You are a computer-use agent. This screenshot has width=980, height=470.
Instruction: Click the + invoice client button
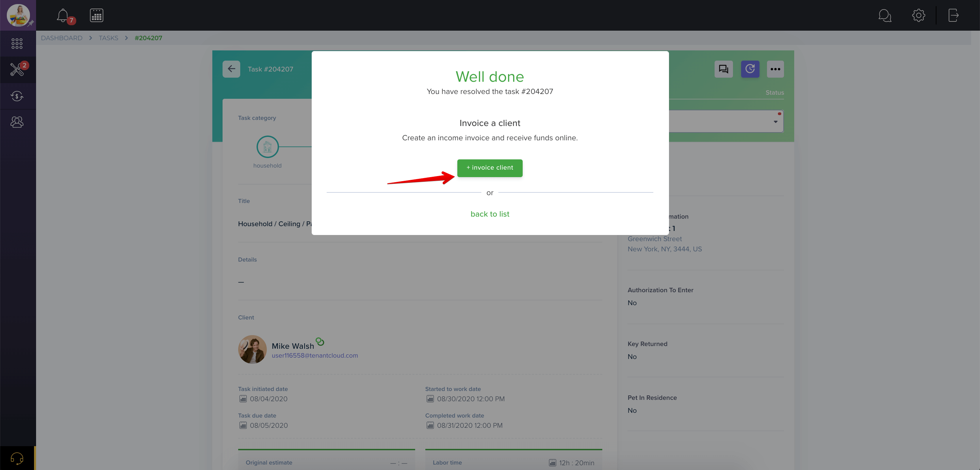pos(490,168)
